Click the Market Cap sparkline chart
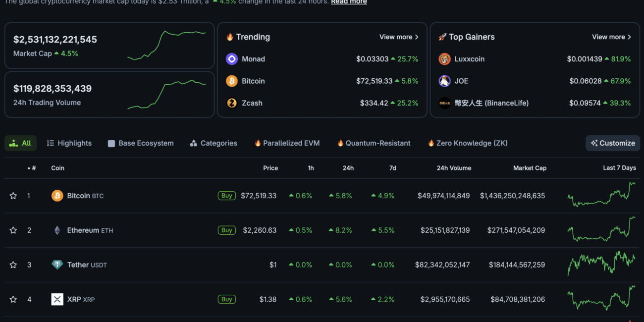This screenshot has height=322, width=644. (x=166, y=46)
